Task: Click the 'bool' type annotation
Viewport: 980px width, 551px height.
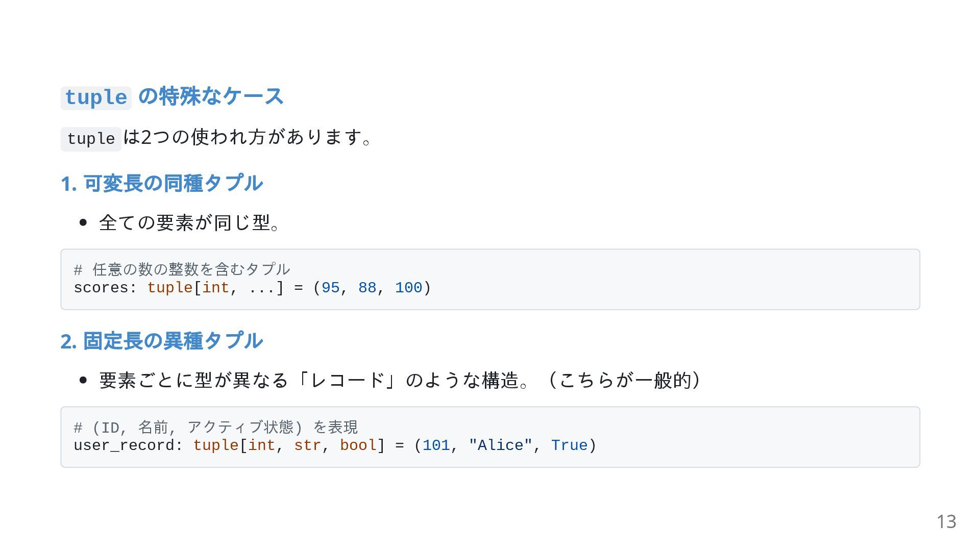Action: pos(358,445)
